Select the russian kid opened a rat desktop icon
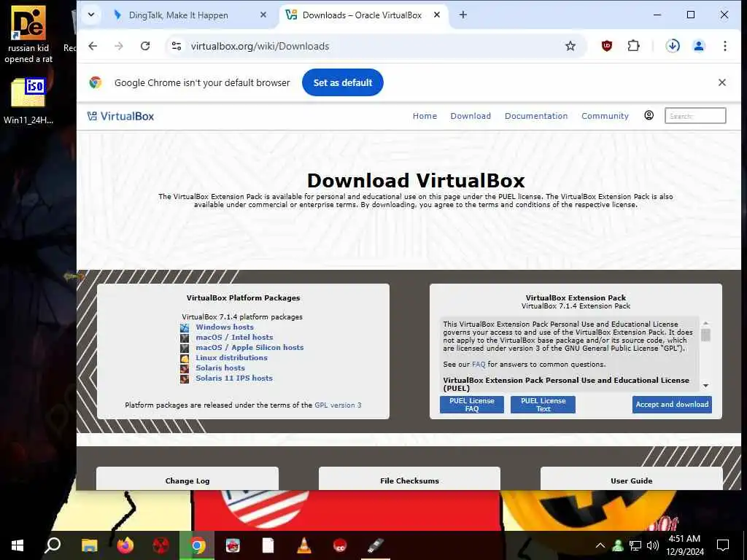 click(x=28, y=34)
